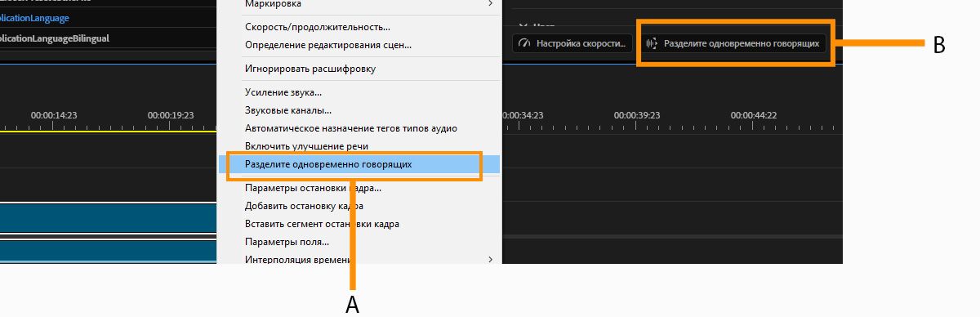
Task: Select the upper teal clip on the timeline
Action: click(109, 218)
